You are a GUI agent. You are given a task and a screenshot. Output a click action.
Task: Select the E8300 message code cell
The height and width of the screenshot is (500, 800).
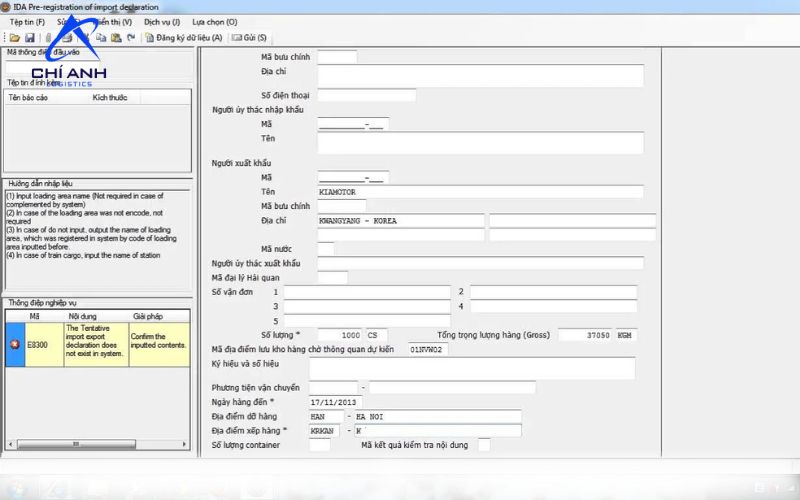tap(44, 345)
